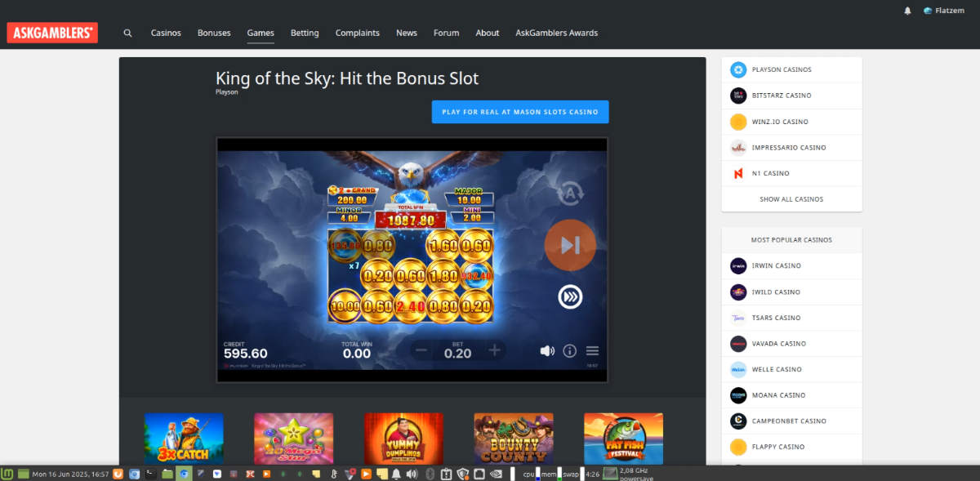Decrease bet with the minus button
The width and height of the screenshot is (980, 481).
pos(421,350)
